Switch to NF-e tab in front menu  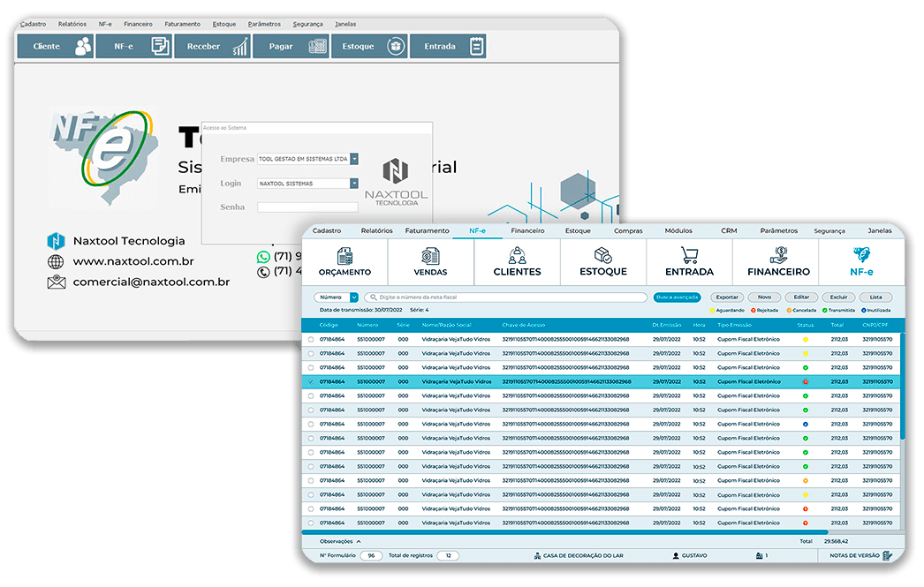click(477, 230)
